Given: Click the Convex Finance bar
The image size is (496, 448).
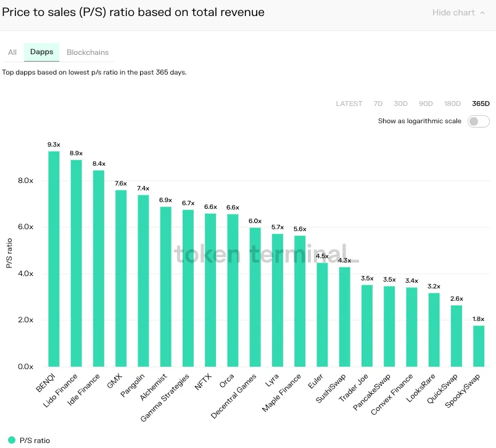Looking at the screenshot, I should [412, 327].
